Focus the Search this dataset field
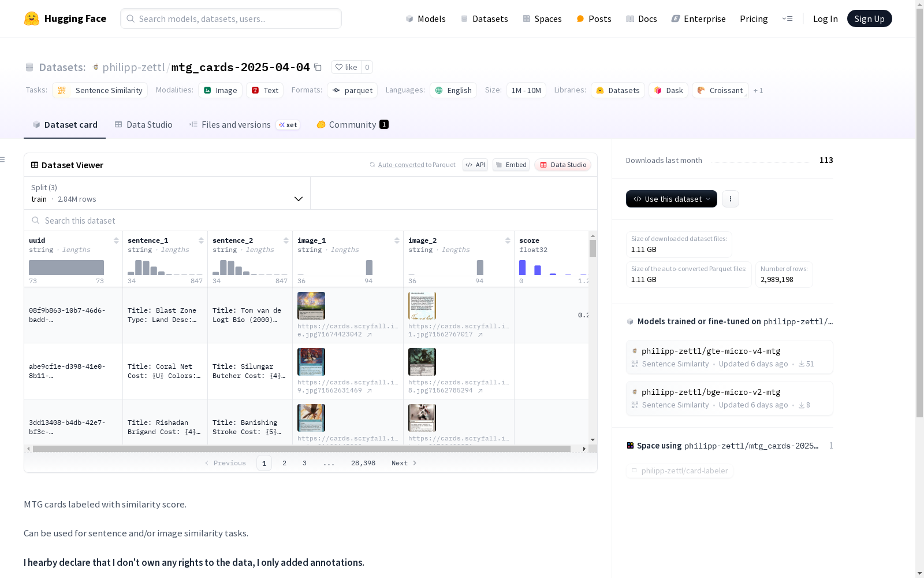The width and height of the screenshot is (924, 578). 311,220
